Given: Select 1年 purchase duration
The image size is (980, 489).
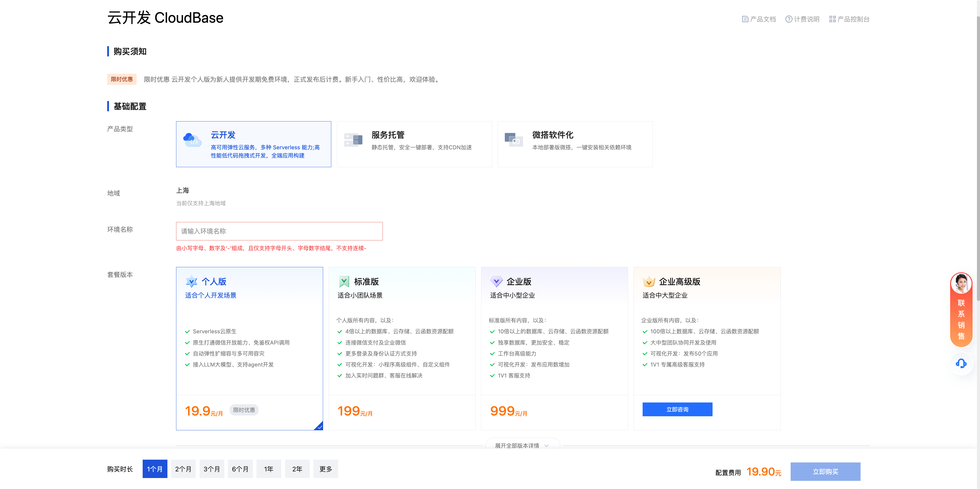Looking at the screenshot, I should [268, 469].
